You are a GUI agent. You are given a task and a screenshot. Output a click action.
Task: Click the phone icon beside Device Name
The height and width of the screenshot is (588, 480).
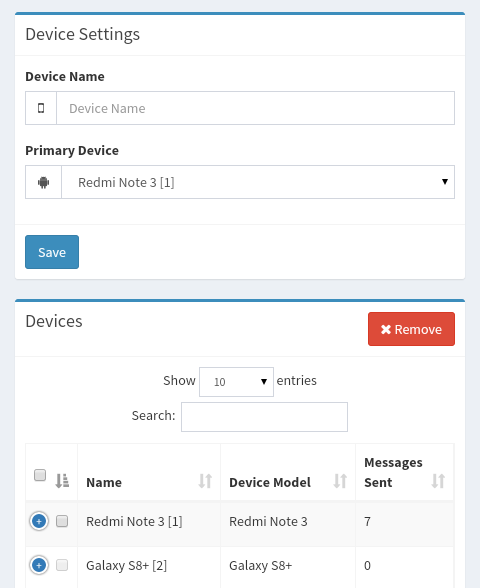click(x=41, y=108)
